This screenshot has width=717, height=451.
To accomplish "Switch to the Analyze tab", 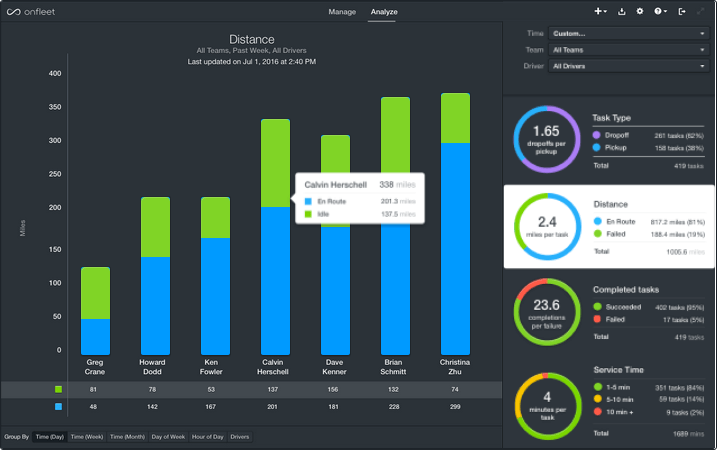I will [x=384, y=12].
